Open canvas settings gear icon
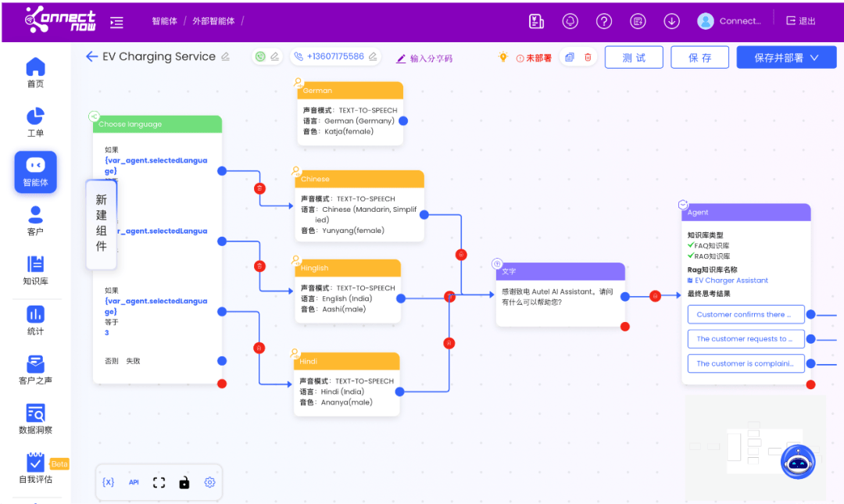 (209, 482)
